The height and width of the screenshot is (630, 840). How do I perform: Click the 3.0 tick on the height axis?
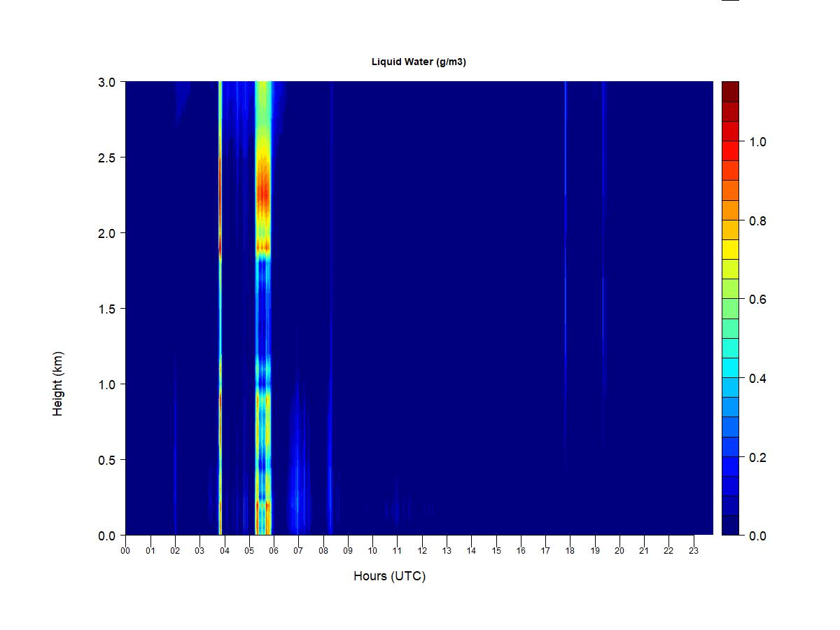click(x=107, y=82)
